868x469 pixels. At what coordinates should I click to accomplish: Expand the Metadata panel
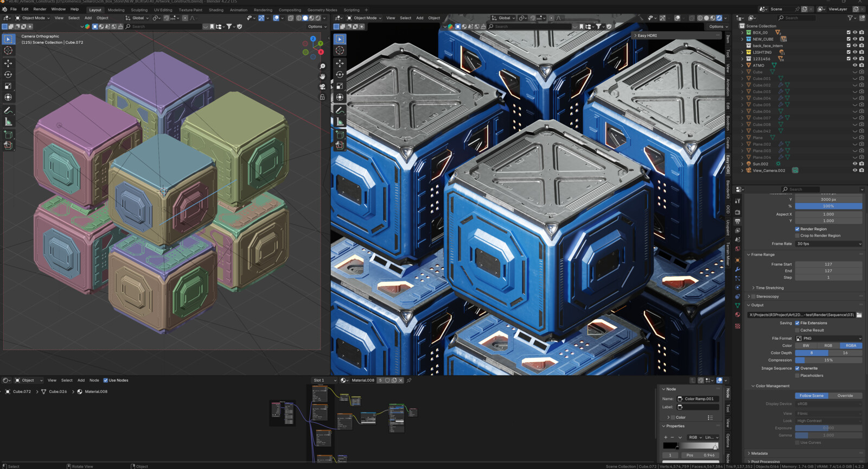tap(749, 453)
